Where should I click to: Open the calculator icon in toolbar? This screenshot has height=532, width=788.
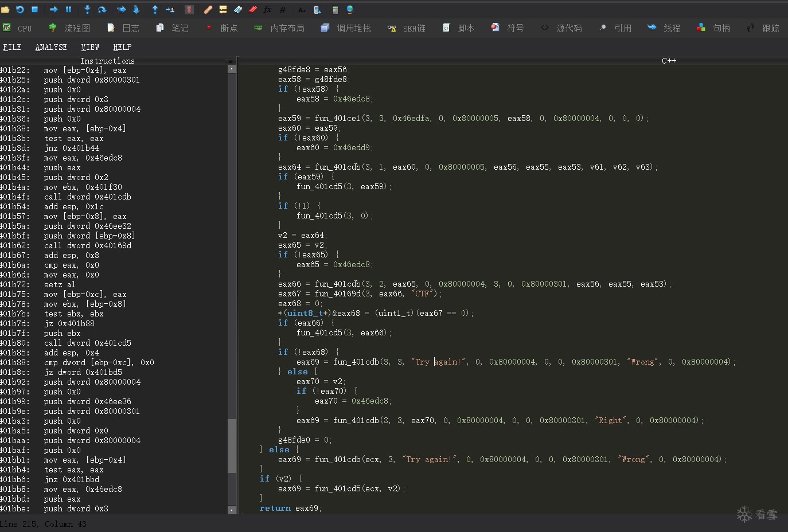335,9
